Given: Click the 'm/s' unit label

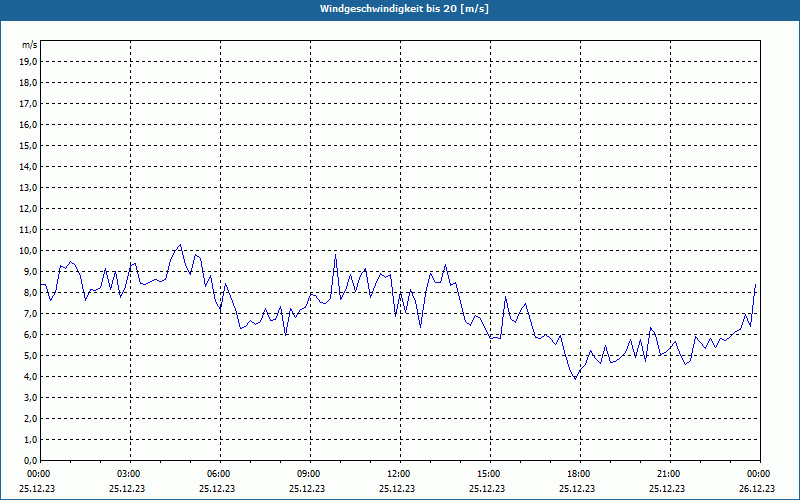Looking at the screenshot, I should 30,45.
